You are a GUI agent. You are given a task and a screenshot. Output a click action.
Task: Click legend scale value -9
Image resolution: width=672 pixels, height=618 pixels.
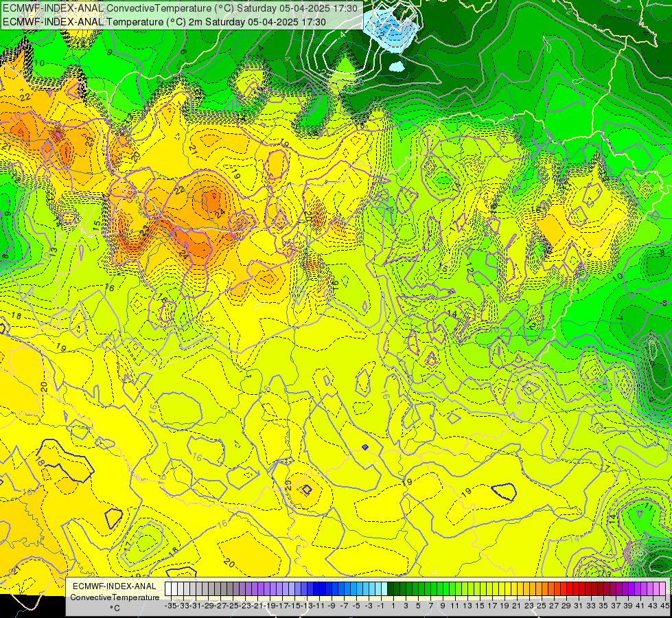point(332,606)
